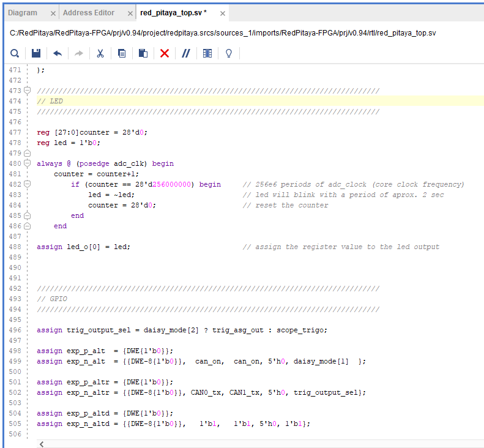This screenshot has width=484, height=448.
Task: Click the 'led = ~led;' statement
Action: [111, 195]
